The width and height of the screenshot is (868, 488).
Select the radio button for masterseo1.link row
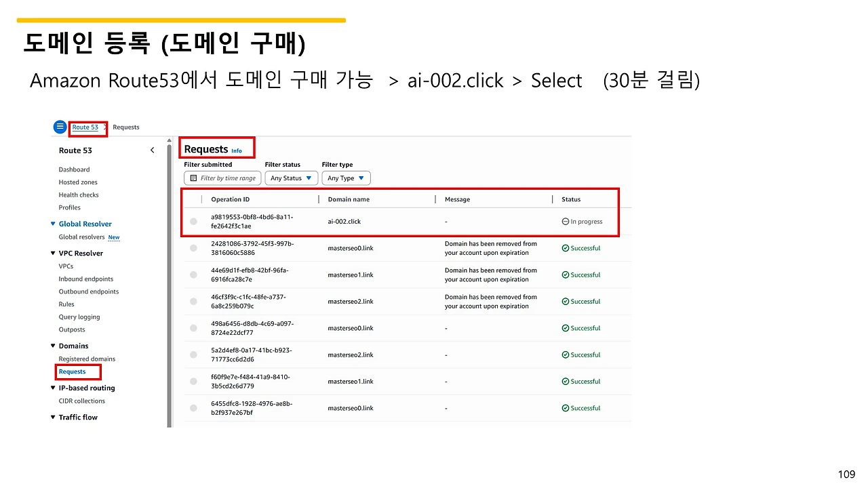point(193,274)
